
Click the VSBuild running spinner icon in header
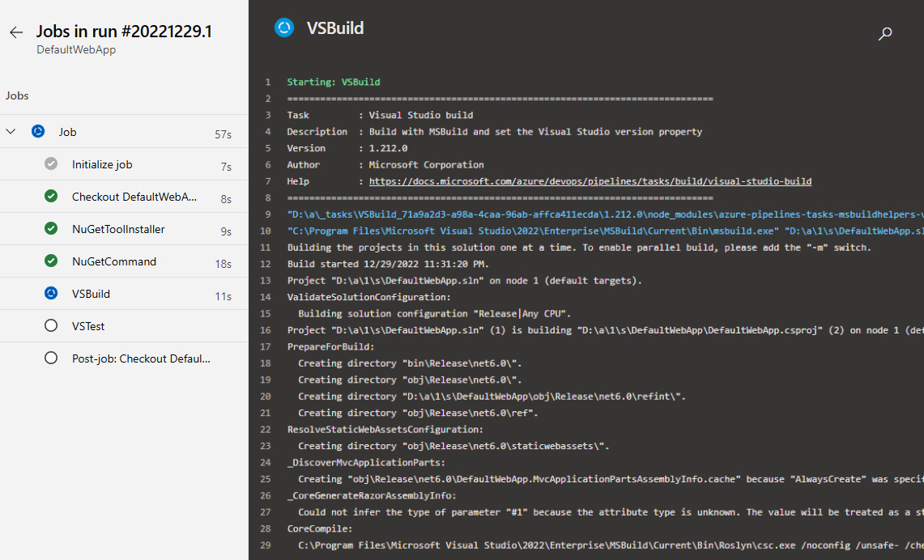coord(284,28)
